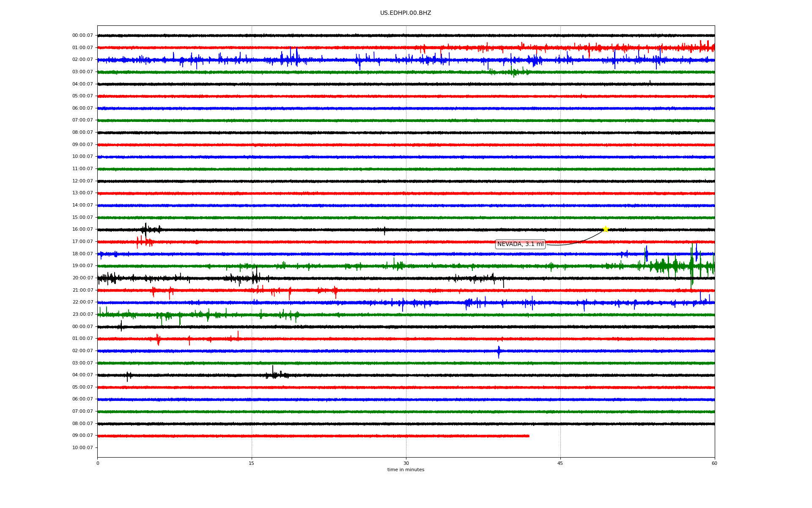Click the 60 tick on x-axis

[x=714, y=464]
